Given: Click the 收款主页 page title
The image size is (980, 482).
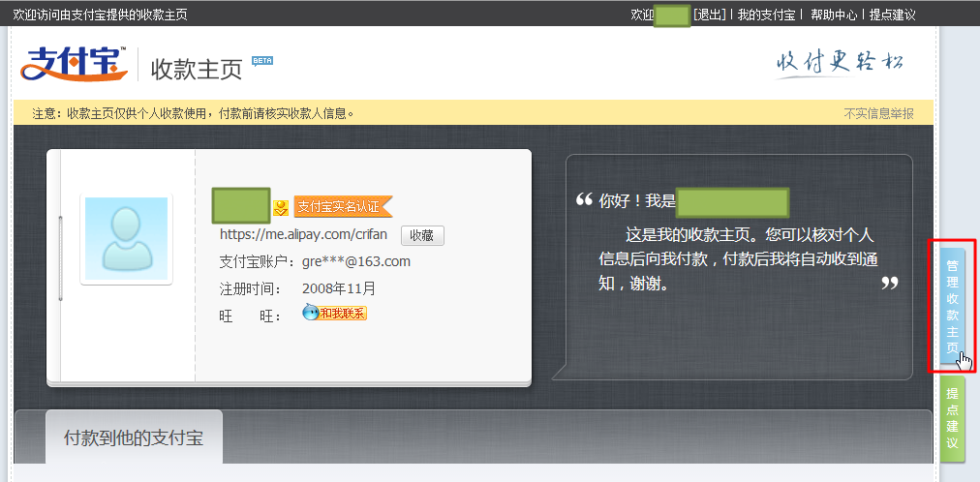Looking at the screenshot, I should (x=197, y=70).
